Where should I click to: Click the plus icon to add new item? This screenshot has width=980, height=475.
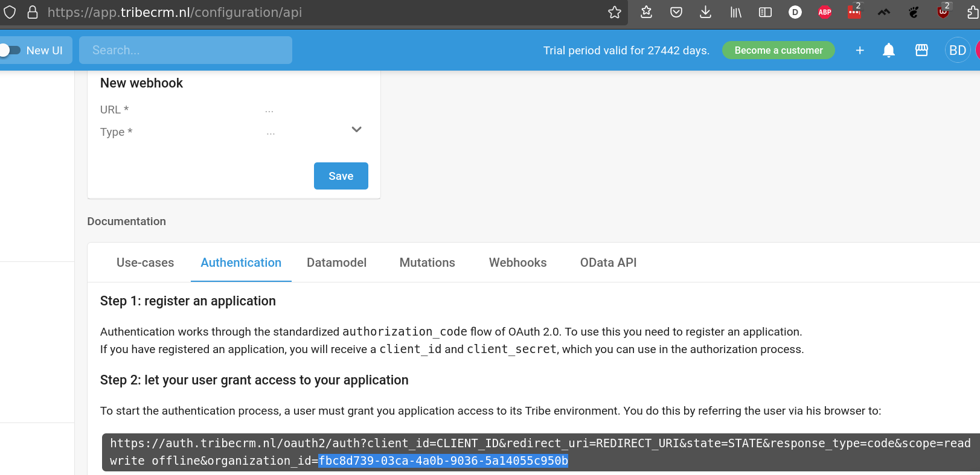(860, 51)
